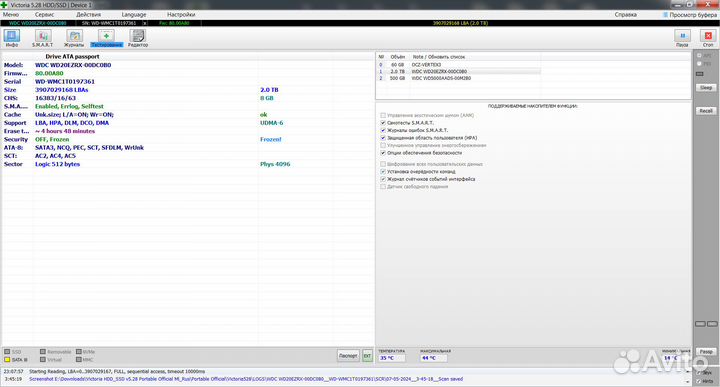Select the PIO radio option
The height and width of the screenshot is (387, 720).
pos(700,63)
